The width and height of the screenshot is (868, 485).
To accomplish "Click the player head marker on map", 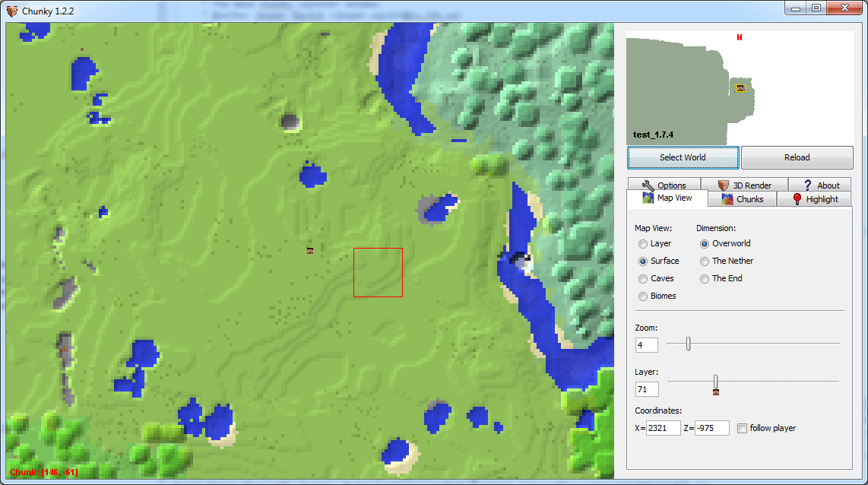I will 310,251.
